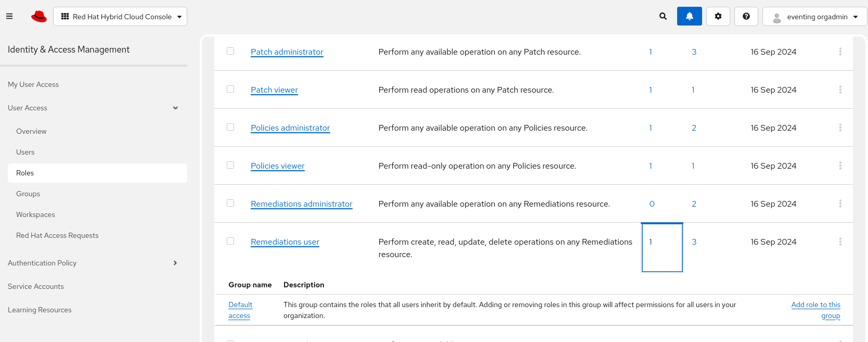Image resolution: width=868 pixels, height=342 pixels.
Task: Tick the Remediations user checkbox
Action: click(230, 242)
